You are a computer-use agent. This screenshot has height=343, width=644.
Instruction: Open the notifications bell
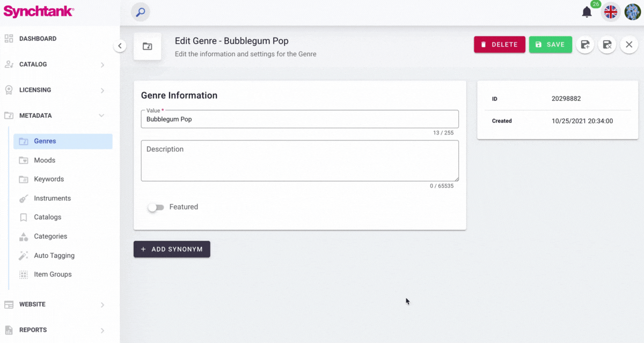(587, 12)
